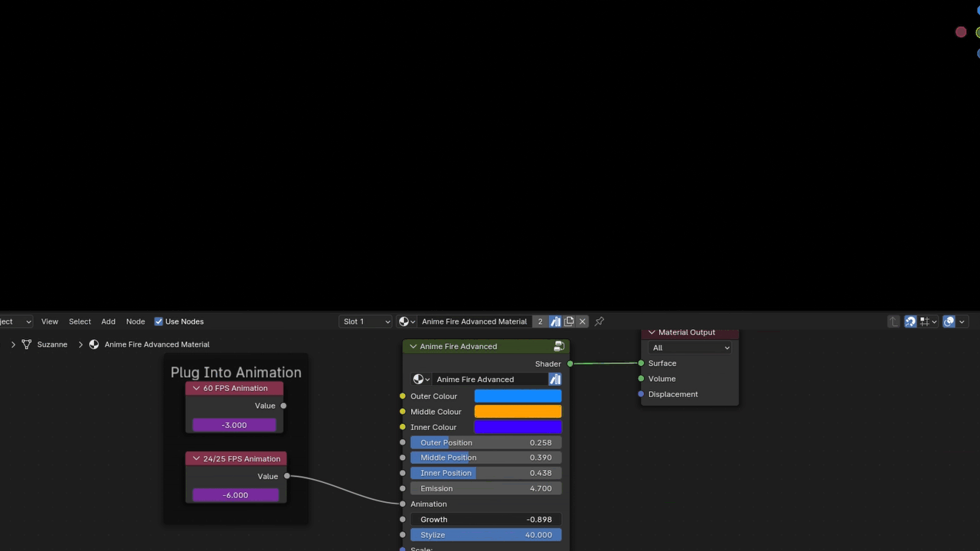This screenshot has height=551, width=980.
Task: Toggle the Use Nodes checkbox
Action: [158, 321]
